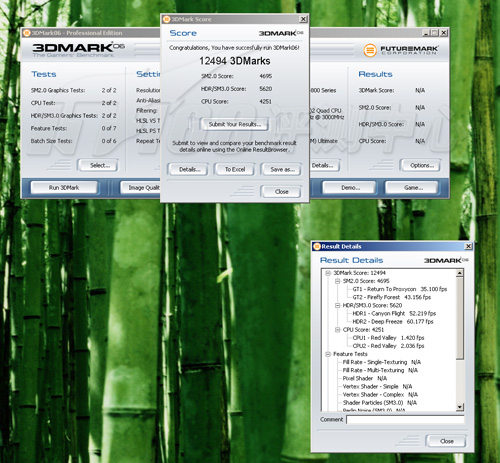Click the Run 3DMark button

(x=64, y=188)
